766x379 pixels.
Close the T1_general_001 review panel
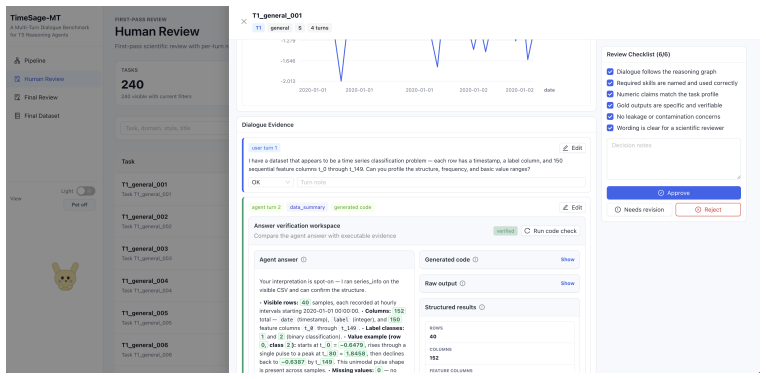[244, 21]
